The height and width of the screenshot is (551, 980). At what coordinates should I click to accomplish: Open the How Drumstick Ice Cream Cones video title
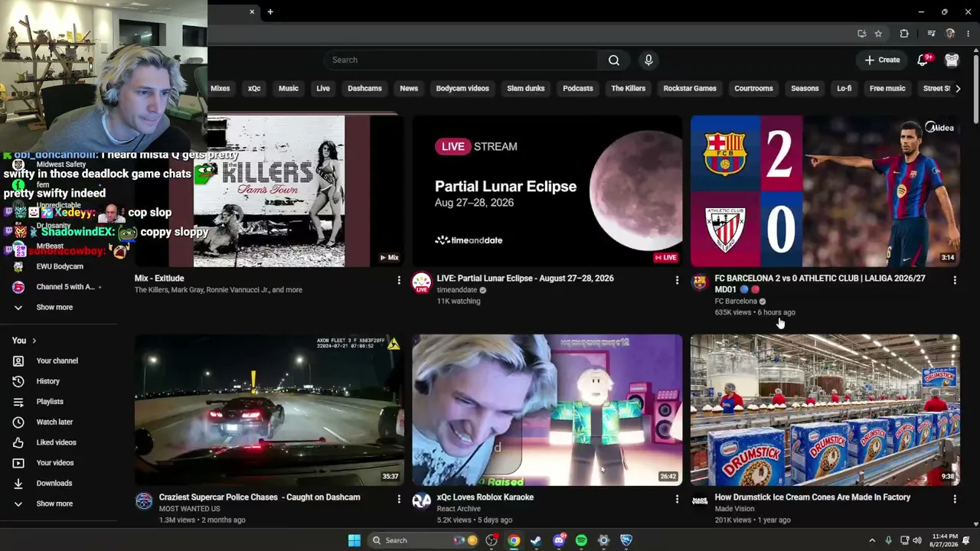click(x=812, y=497)
